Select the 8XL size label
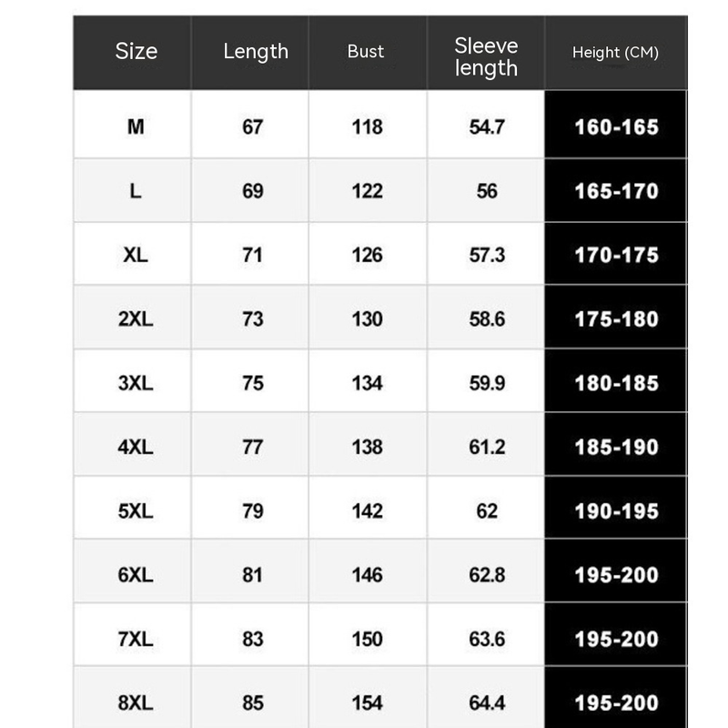728x728 pixels. (136, 703)
